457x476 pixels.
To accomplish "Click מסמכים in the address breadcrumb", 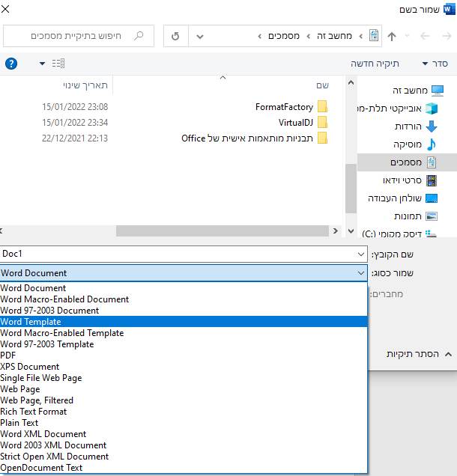I will pyautogui.click(x=284, y=36).
